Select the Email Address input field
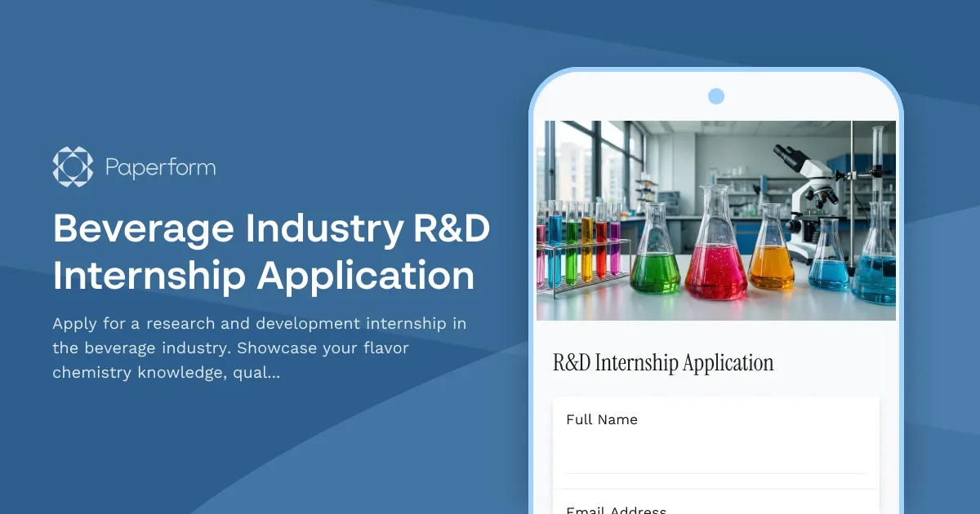980x514 pixels. tap(715, 510)
